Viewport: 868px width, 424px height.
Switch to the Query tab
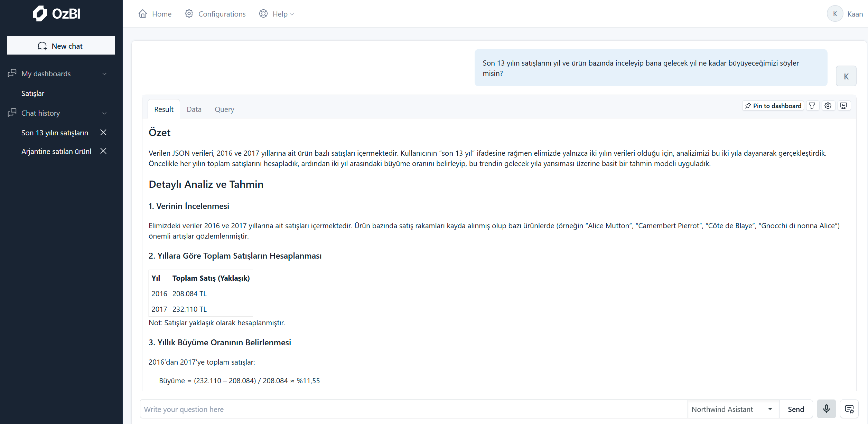224,109
